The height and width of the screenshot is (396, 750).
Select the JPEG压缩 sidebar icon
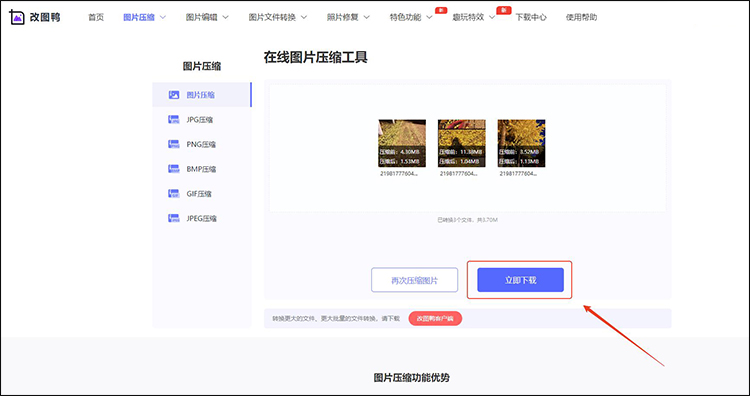coord(174,218)
